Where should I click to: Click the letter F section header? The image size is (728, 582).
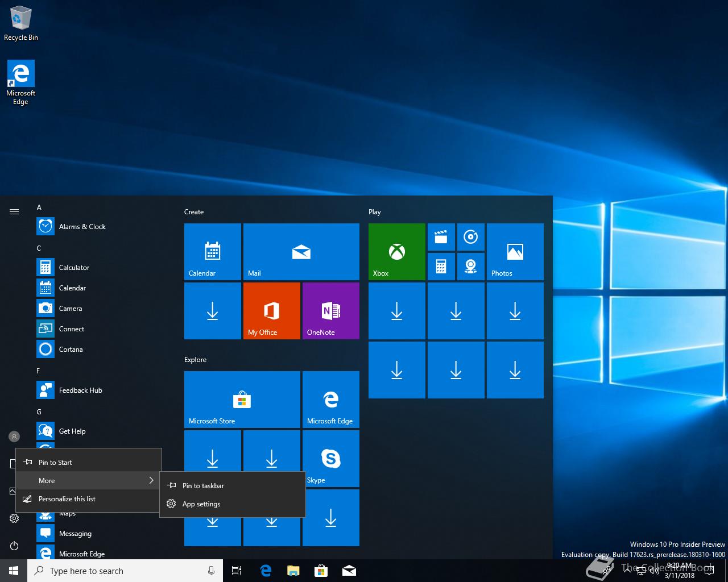[x=39, y=371]
